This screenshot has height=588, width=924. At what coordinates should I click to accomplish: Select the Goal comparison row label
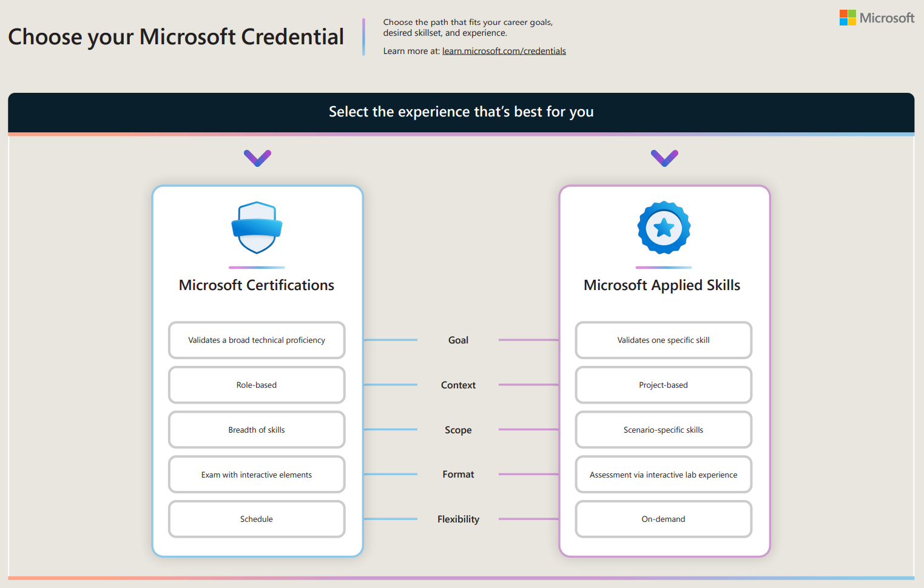(458, 340)
